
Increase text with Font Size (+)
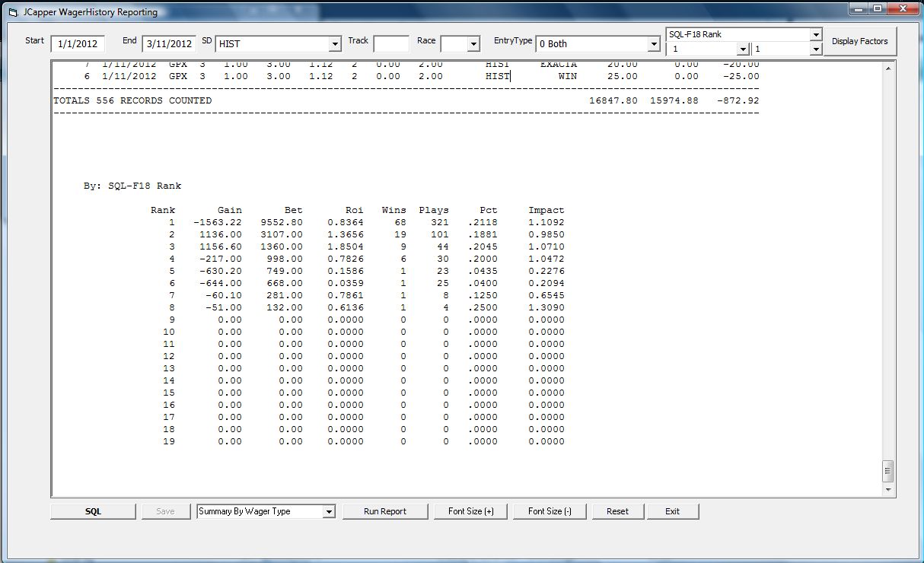coord(470,511)
